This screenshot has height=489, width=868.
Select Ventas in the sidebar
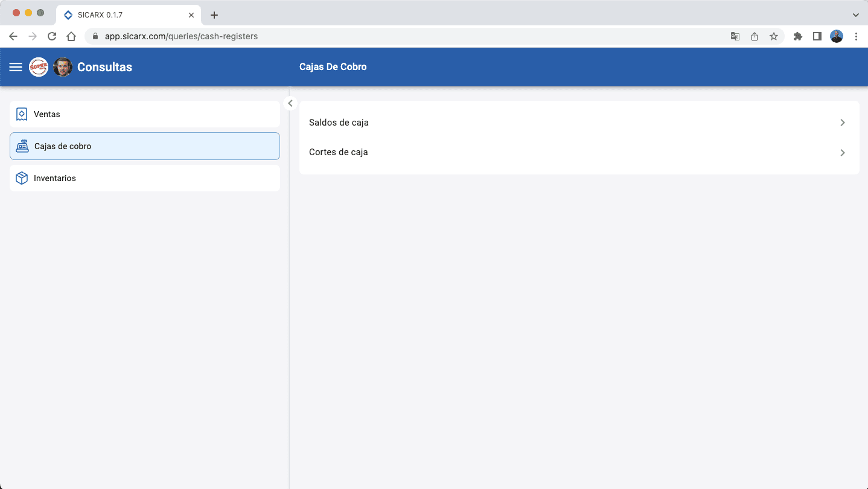tap(145, 114)
